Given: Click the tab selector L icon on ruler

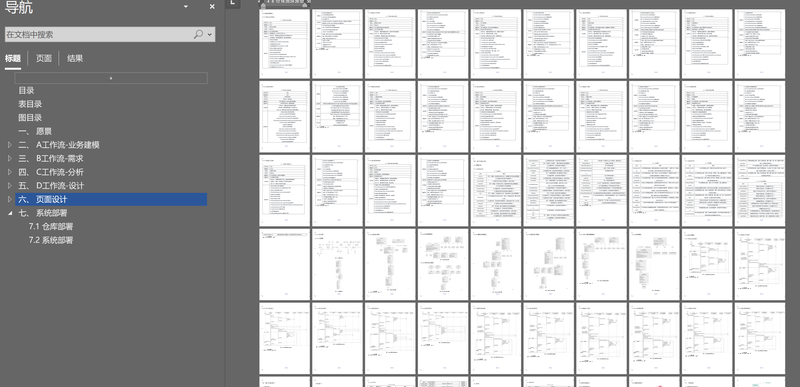Looking at the screenshot, I should [233, 3].
